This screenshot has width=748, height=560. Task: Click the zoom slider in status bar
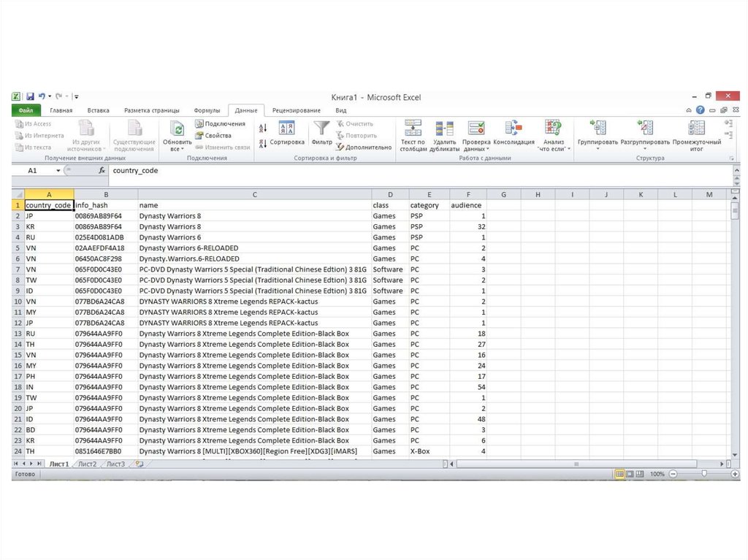[703, 474]
